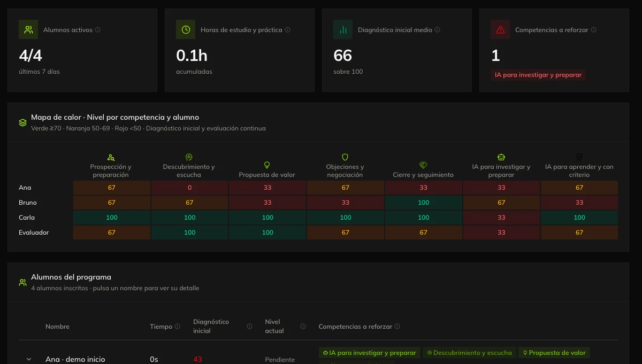Click the bar chart icon for Diagnóstico inicial medio

tap(343, 30)
